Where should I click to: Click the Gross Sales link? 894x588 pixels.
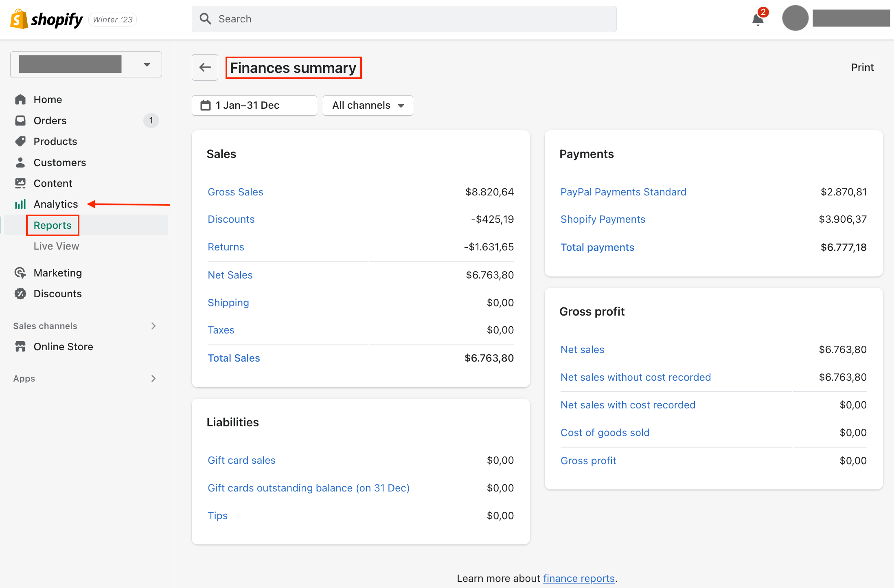[235, 191]
